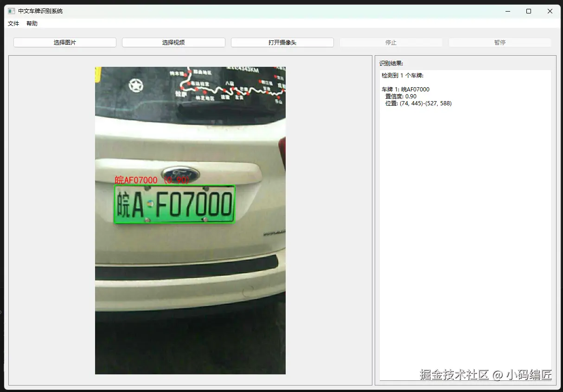Select the detected license plate 皖A·F07000 bounding box

pos(174,204)
